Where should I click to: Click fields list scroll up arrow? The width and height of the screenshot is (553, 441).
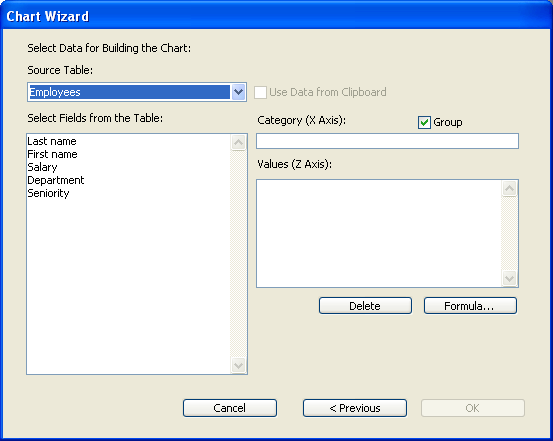click(x=238, y=143)
